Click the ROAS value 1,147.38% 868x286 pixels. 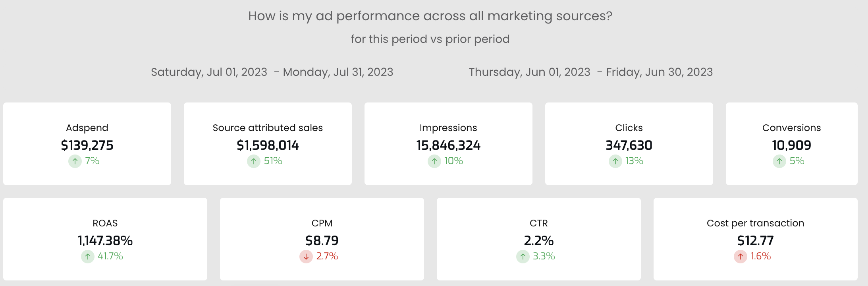(105, 241)
